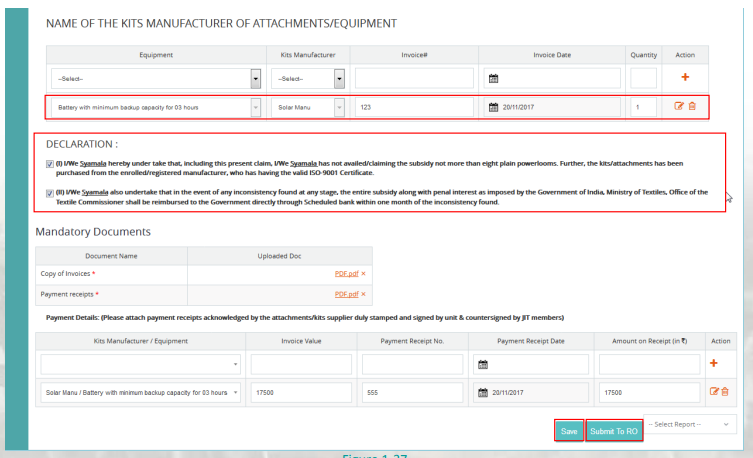Click the Payment Receipt Date column header

tap(531, 341)
